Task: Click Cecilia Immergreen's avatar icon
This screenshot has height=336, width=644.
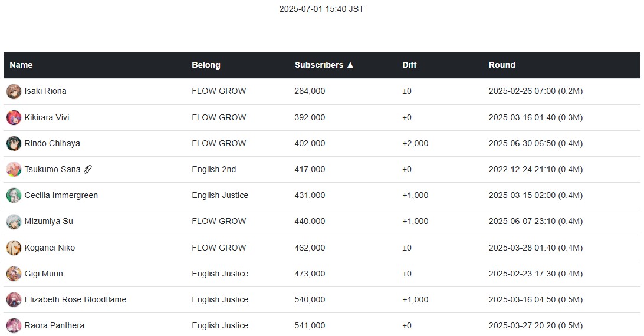Action: click(14, 196)
